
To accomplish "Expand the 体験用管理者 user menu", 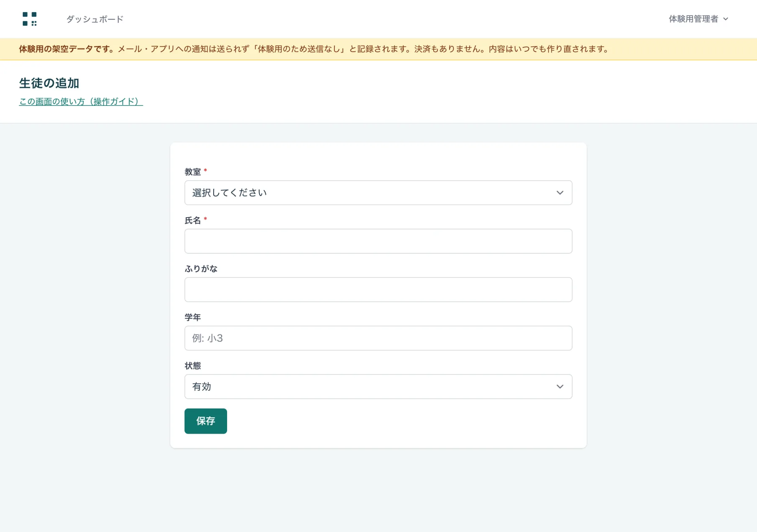I will point(698,19).
